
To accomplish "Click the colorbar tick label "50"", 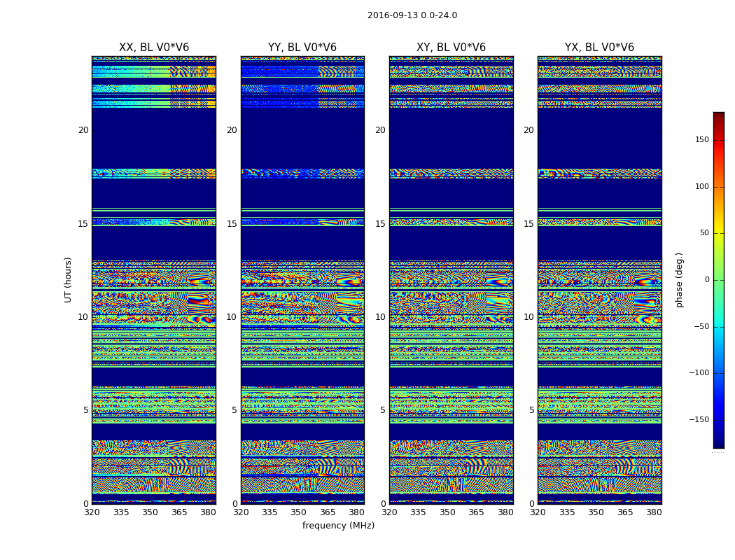I will 704,233.
